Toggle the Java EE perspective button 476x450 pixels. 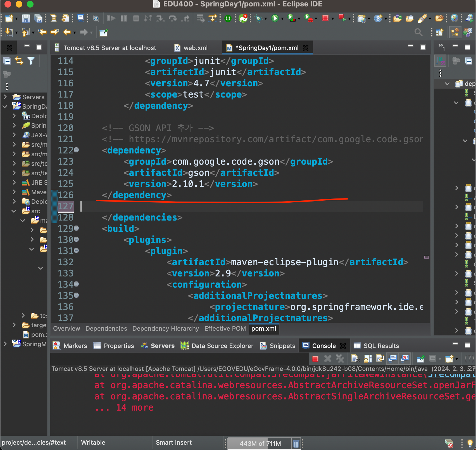click(x=455, y=32)
